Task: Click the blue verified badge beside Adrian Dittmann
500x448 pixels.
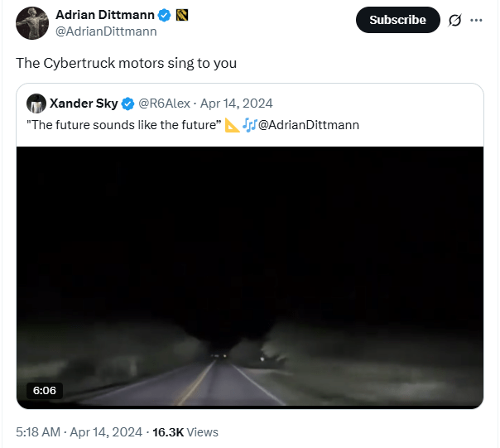Action: coord(165,15)
